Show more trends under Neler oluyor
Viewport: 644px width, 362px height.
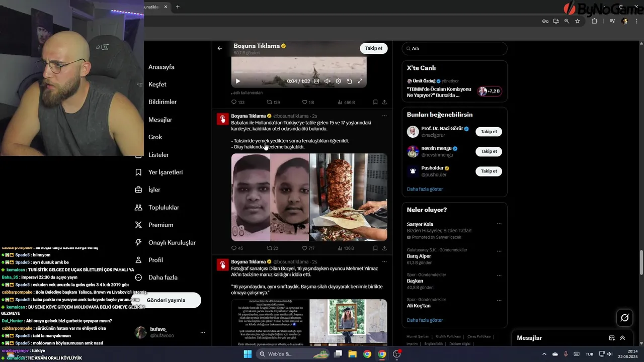pos(425,320)
